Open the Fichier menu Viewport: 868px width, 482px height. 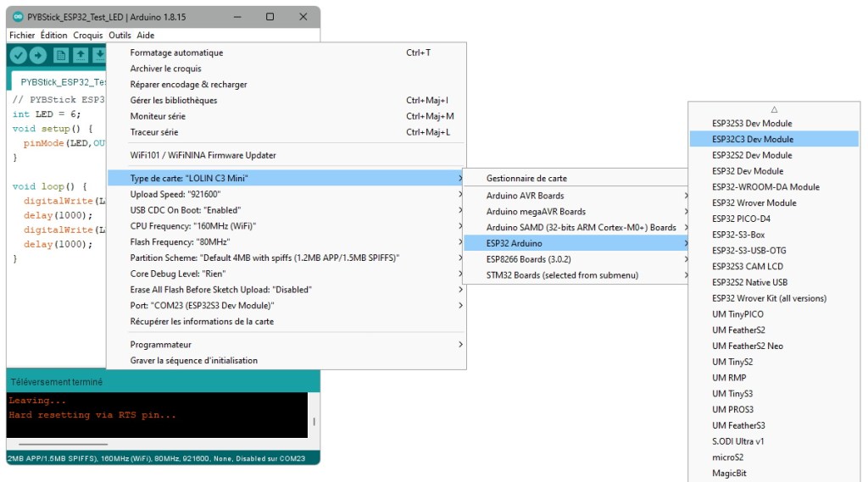(22, 36)
